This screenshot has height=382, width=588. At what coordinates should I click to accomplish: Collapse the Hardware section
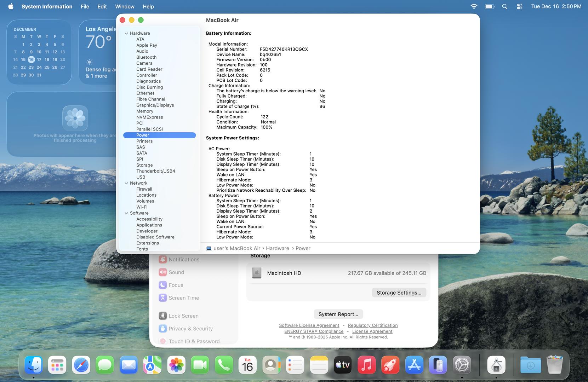coord(126,33)
